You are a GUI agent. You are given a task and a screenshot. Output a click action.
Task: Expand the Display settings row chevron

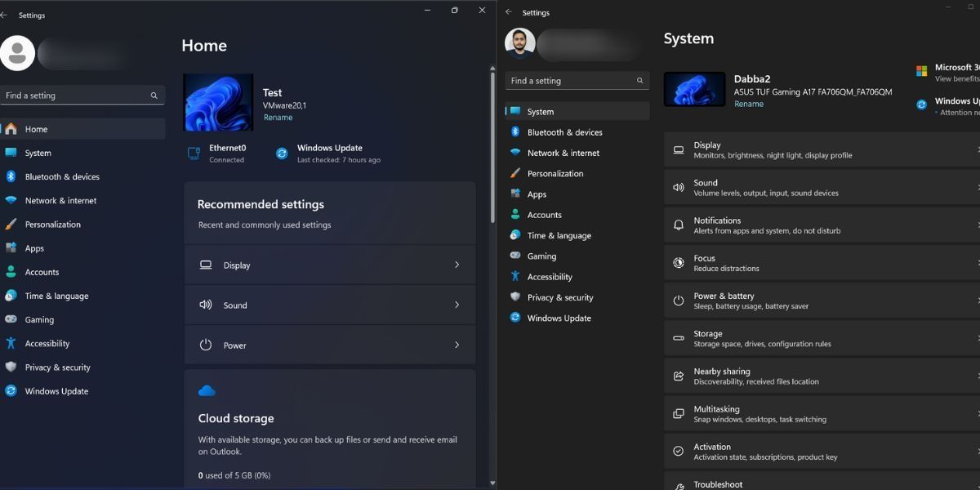457,265
